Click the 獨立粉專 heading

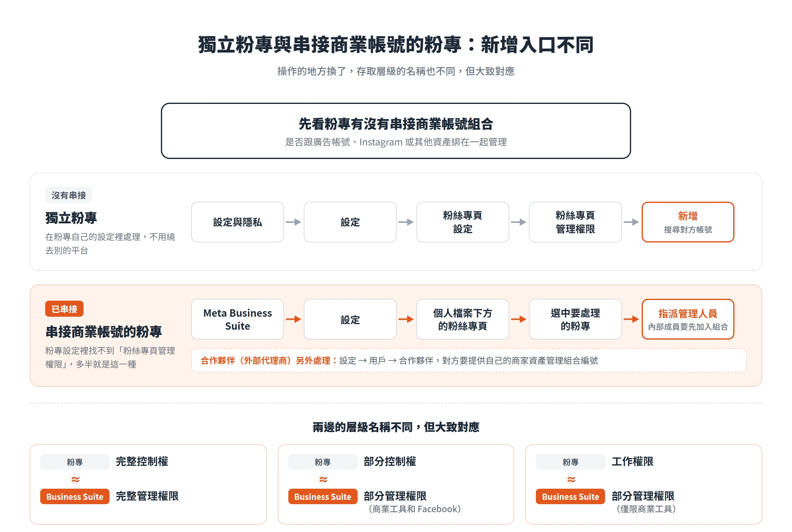(x=71, y=218)
